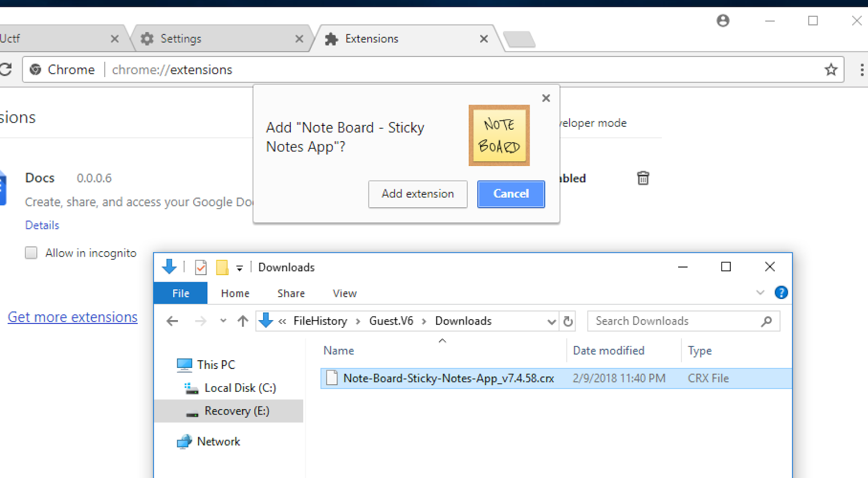
Task: Reload the Chrome page
Action: 5,69
